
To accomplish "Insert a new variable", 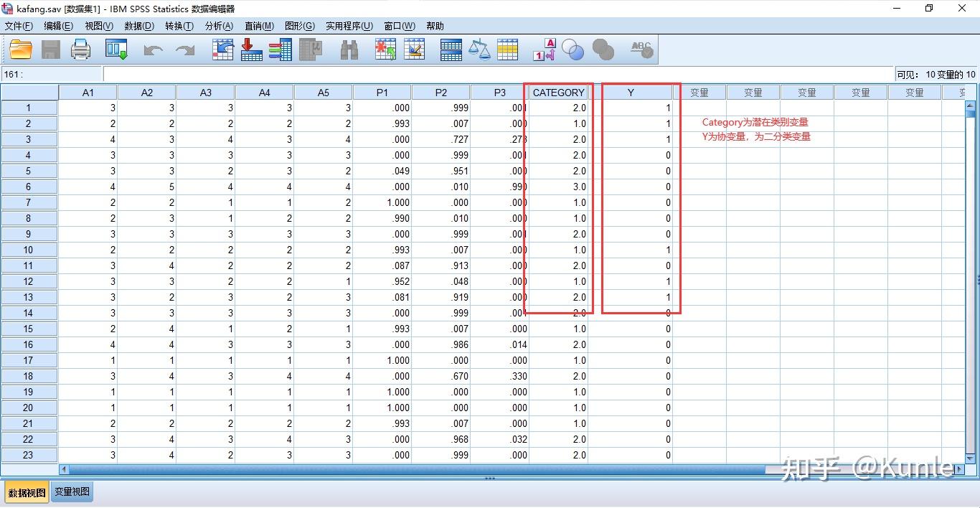I will pyautogui.click(x=415, y=49).
